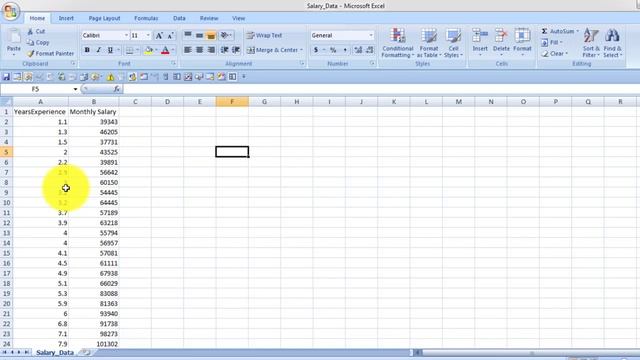The height and width of the screenshot is (360, 640).
Task: Click the Delete cells button
Action: pyautogui.click(x=501, y=42)
